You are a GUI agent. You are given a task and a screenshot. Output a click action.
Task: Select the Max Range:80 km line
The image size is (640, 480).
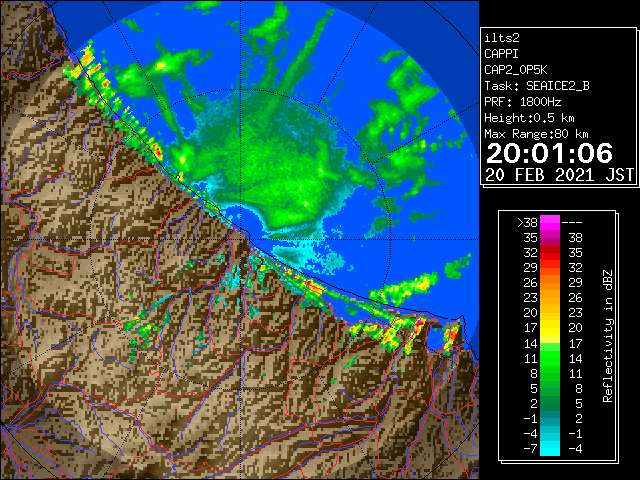tap(536, 134)
